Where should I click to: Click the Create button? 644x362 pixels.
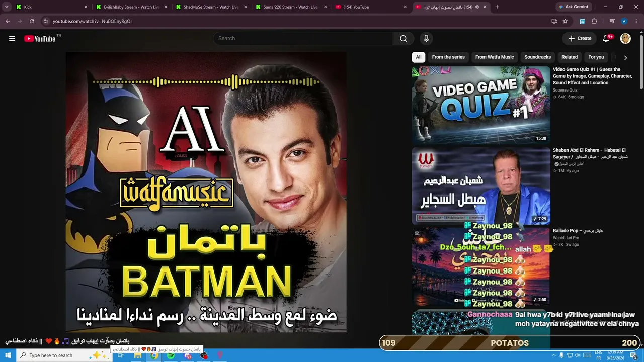tap(580, 39)
